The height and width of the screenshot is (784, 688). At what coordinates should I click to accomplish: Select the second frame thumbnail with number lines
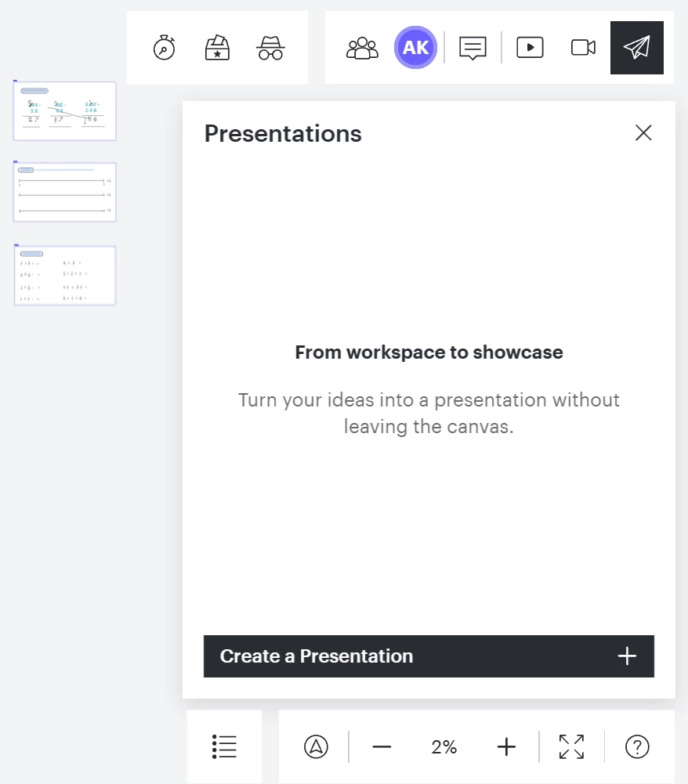point(64,192)
